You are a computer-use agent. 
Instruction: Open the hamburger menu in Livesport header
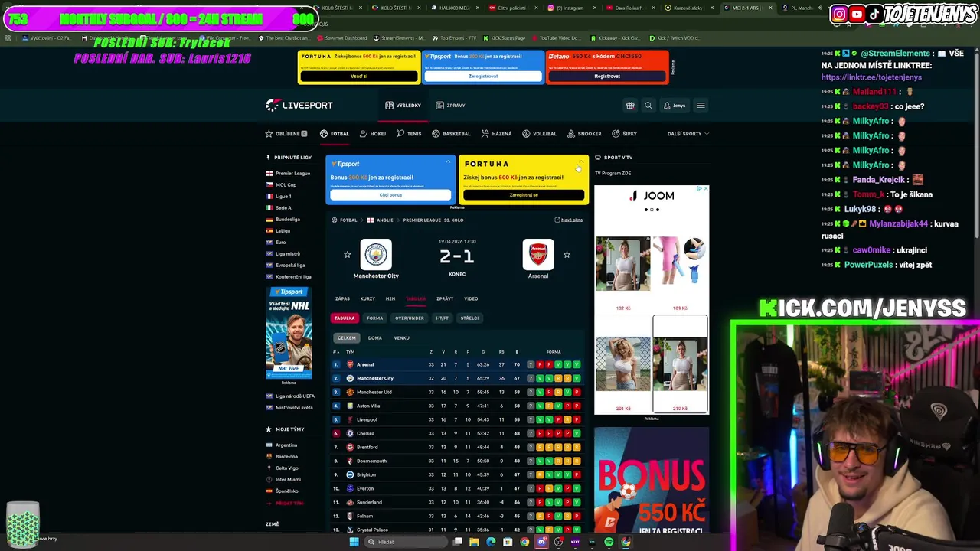(x=701, y=106)
